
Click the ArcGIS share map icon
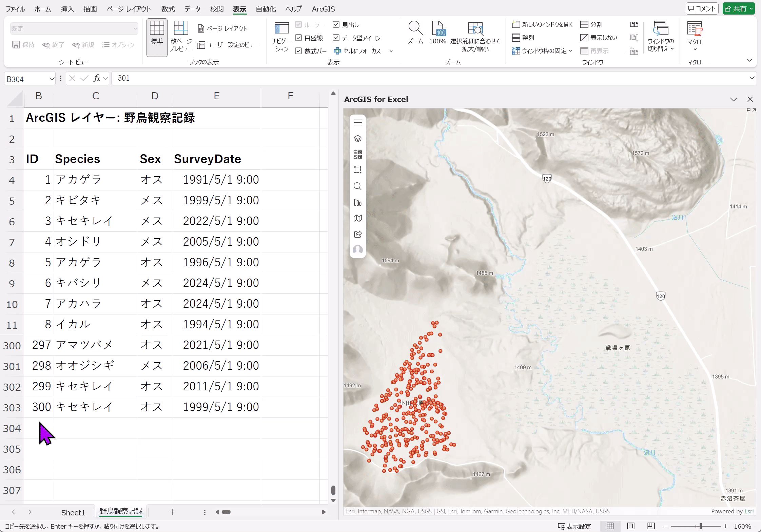pyautogui.click(x=357, y=234)
